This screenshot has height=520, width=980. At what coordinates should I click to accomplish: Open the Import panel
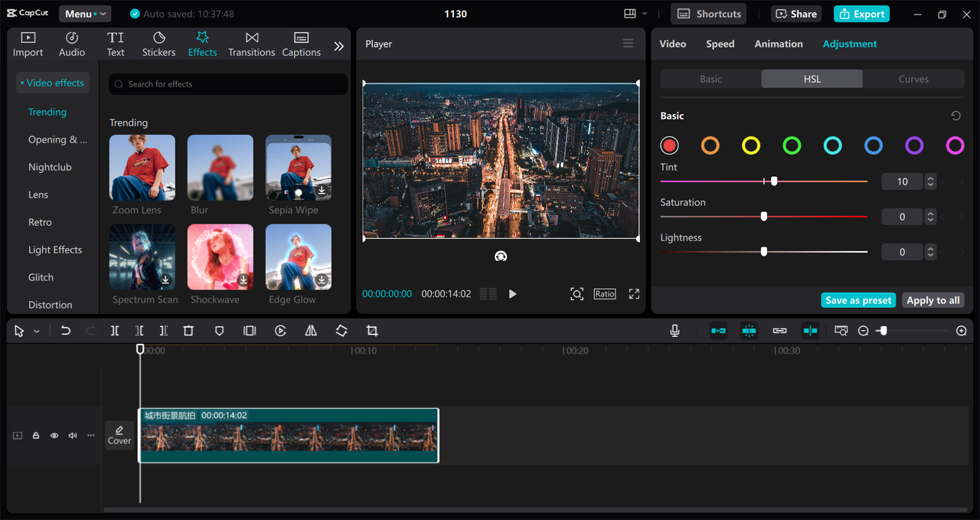tap(28, 44)
